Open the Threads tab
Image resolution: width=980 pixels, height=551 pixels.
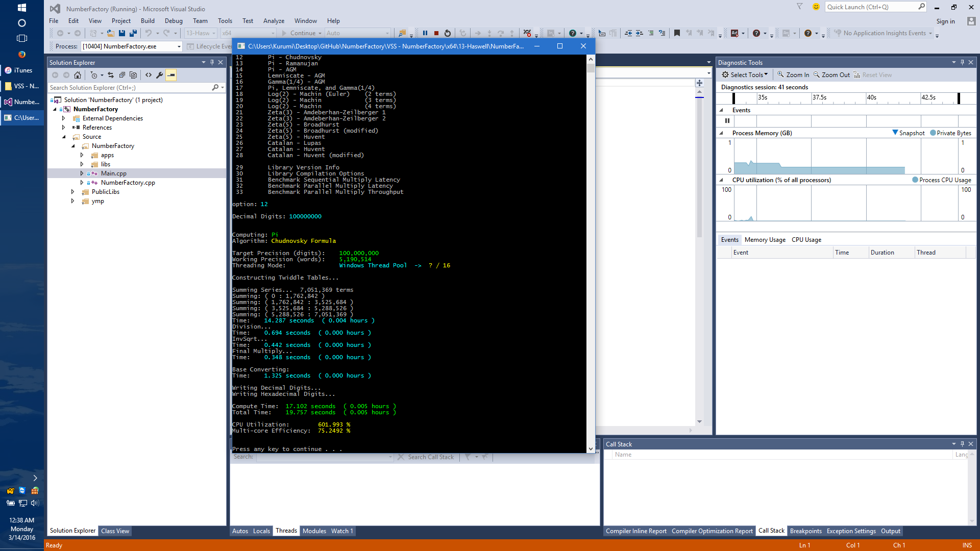coord(286,531)
